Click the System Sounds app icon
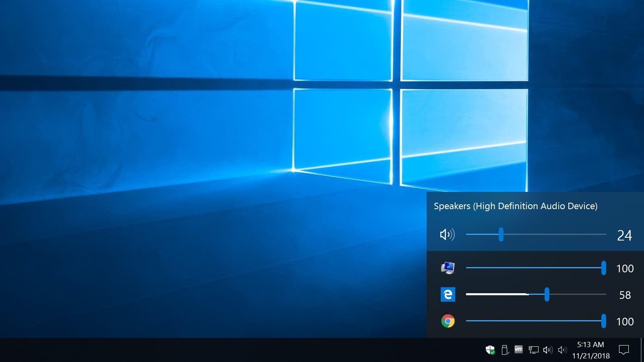The width and height of the screenshot is (644, 362). click(448, 268)
